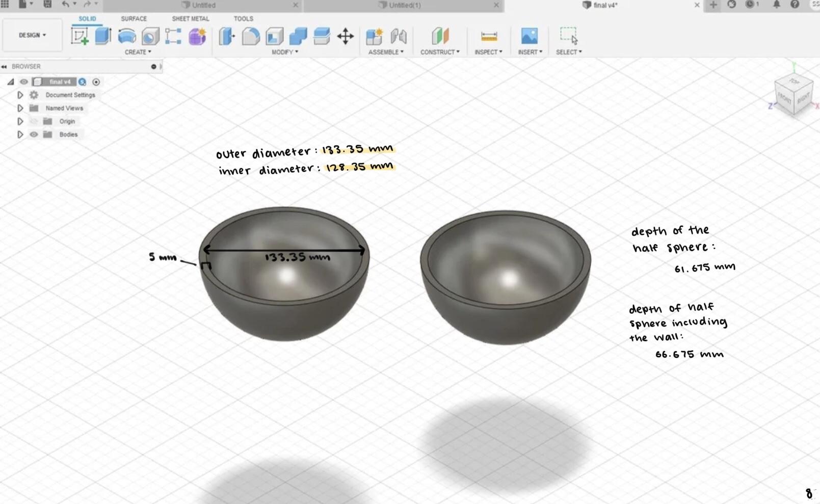Open the SELECT dropdown menu
Screen dimensions: 820x504
click(569, 52)
